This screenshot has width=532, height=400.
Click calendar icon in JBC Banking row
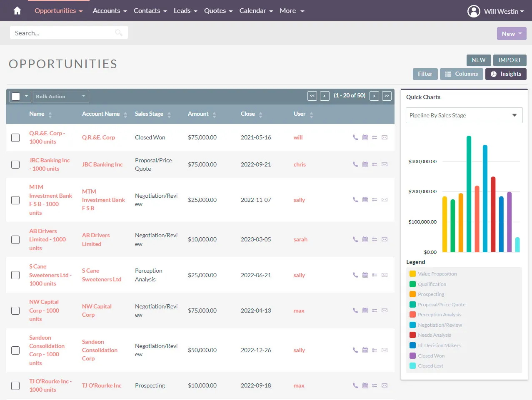[365, 164]
